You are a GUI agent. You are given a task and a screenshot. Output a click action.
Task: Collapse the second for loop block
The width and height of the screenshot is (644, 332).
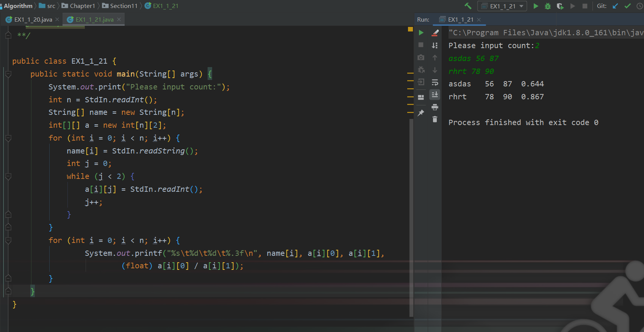8,241
